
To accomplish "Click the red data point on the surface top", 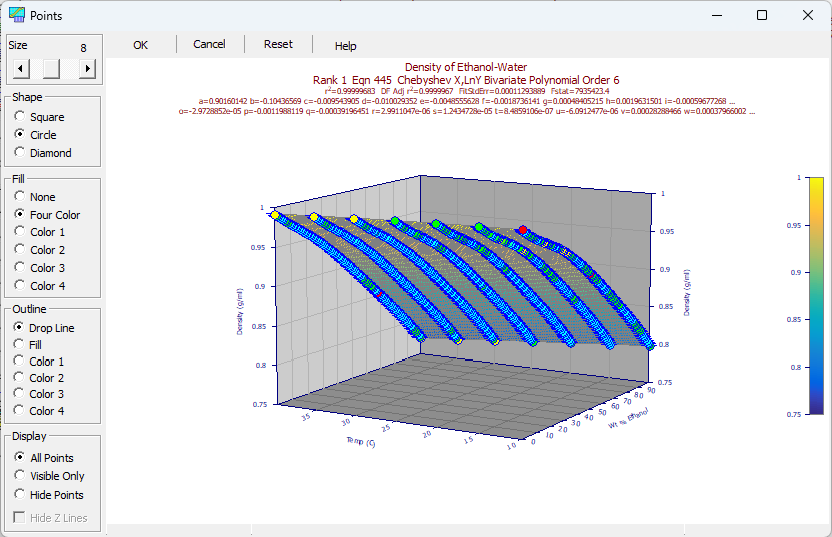I will [523, 230].
